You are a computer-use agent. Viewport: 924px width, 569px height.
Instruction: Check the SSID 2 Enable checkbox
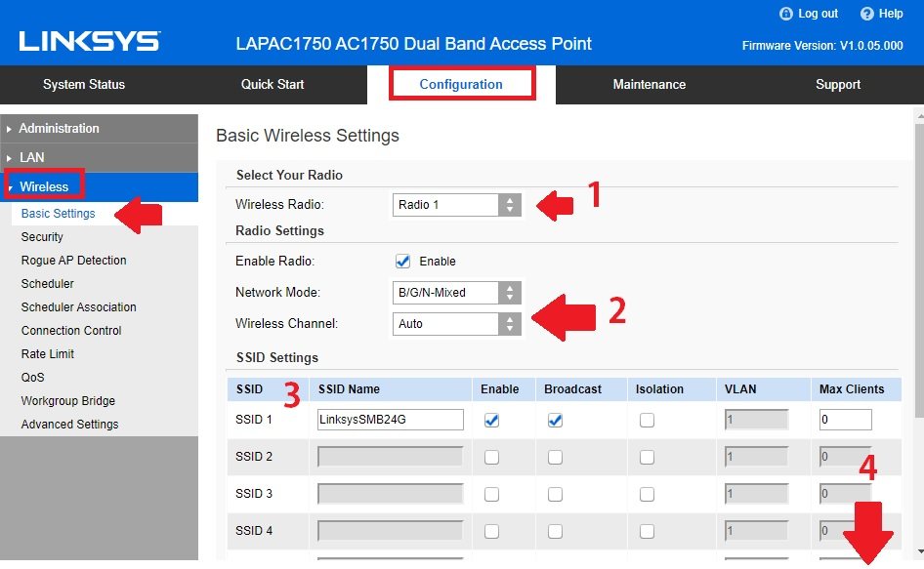492,457
